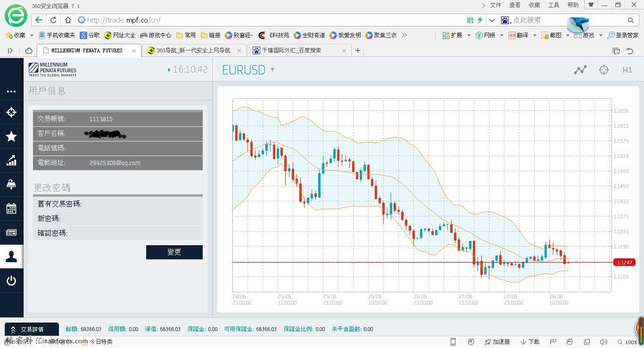
Task: Open address bar dropdown arrow
Action: point(492,20)
